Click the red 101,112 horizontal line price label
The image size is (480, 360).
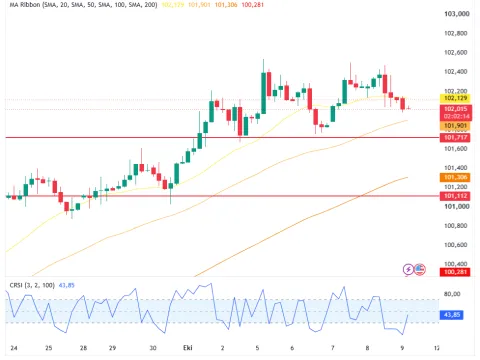[455, 196]
